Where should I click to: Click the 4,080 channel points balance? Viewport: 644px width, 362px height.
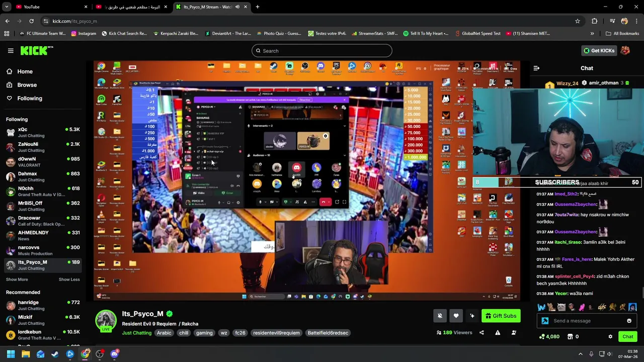[x=549, y=337]
